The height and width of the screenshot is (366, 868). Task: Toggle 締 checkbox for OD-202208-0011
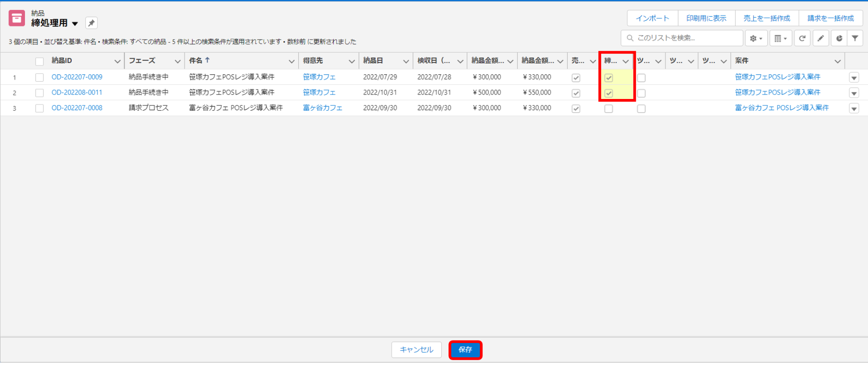pyautogui.click(x=609, y=93)
